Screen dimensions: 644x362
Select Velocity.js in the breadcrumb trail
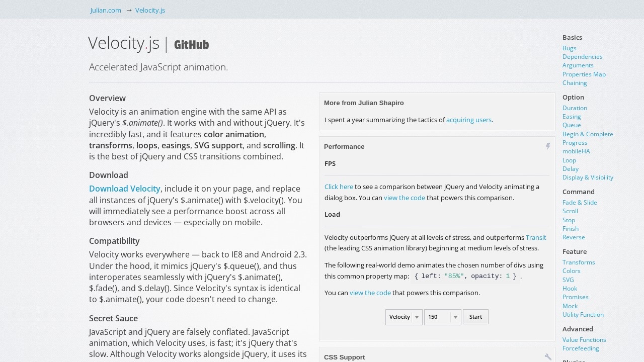150,10
